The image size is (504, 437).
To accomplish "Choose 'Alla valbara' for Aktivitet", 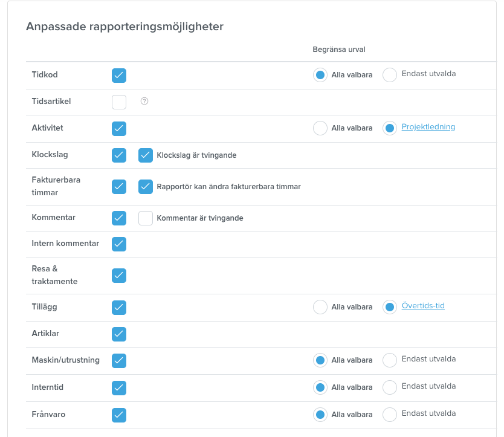I will coord(320,128).
